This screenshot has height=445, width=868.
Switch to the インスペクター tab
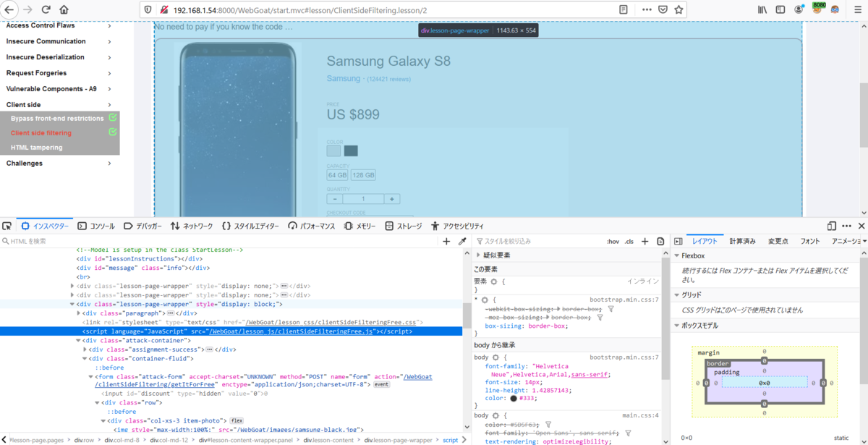click(45, 226)
